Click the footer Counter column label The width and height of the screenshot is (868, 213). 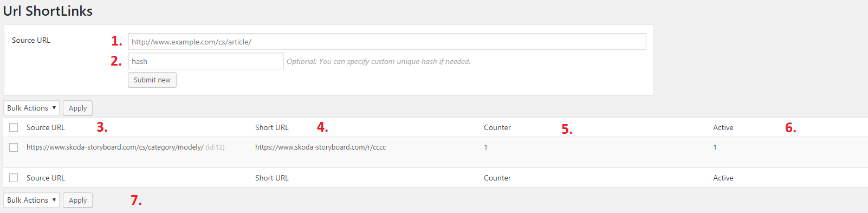pos(497,178)
